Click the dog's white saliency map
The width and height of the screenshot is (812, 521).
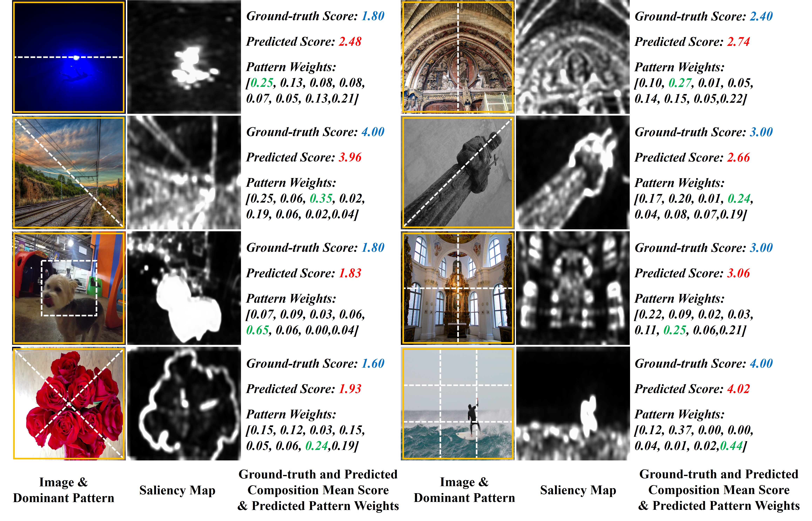coord(184,288)
